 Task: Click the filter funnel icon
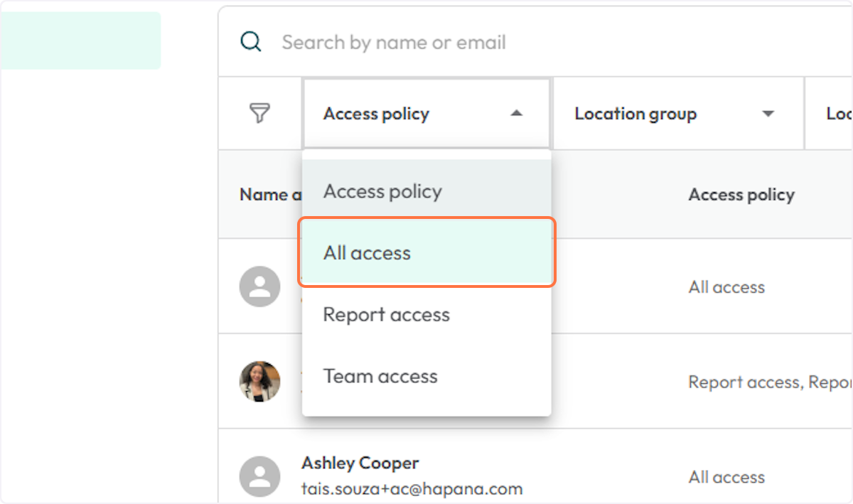[259, 113]
